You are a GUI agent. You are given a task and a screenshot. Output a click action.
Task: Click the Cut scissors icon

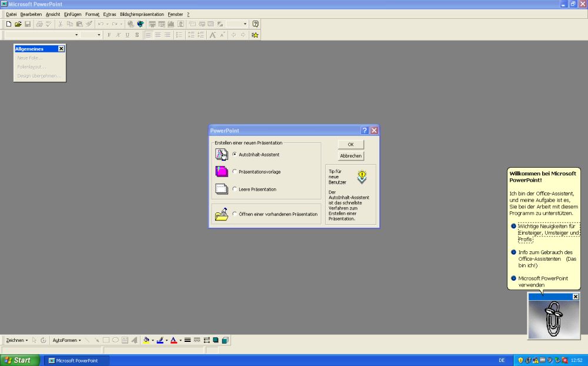61,24
